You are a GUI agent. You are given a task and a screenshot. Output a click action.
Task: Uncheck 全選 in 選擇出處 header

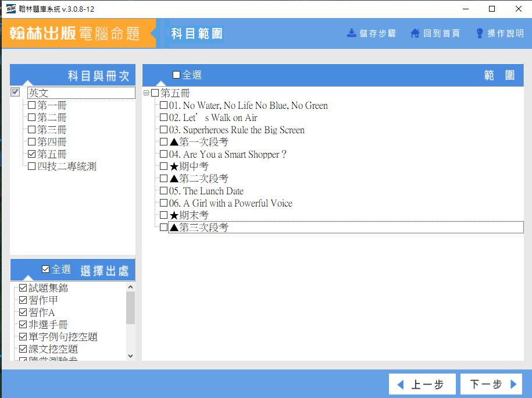point(46,269)
